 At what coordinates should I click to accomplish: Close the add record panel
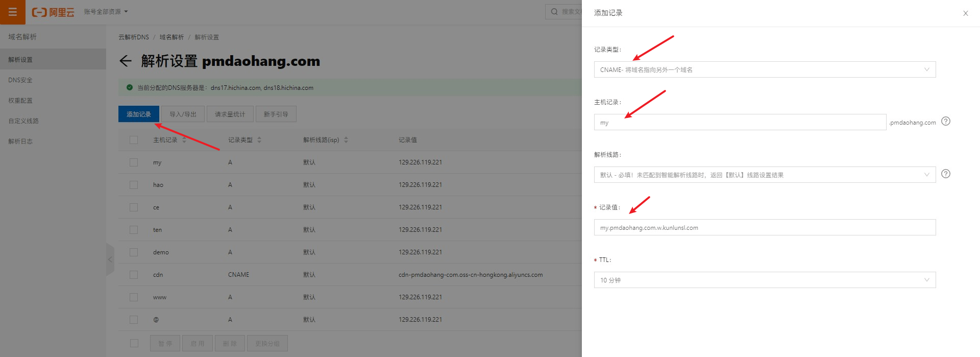point(966,13)
